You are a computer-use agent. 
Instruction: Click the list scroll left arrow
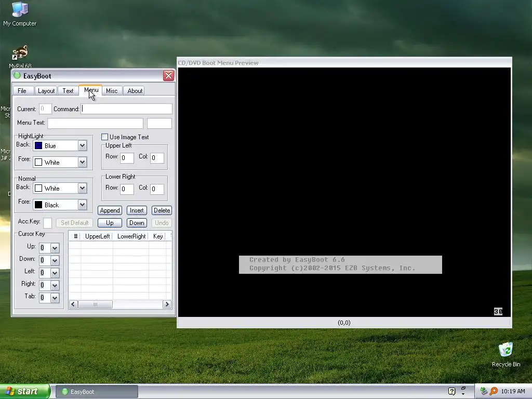(73, 304)
